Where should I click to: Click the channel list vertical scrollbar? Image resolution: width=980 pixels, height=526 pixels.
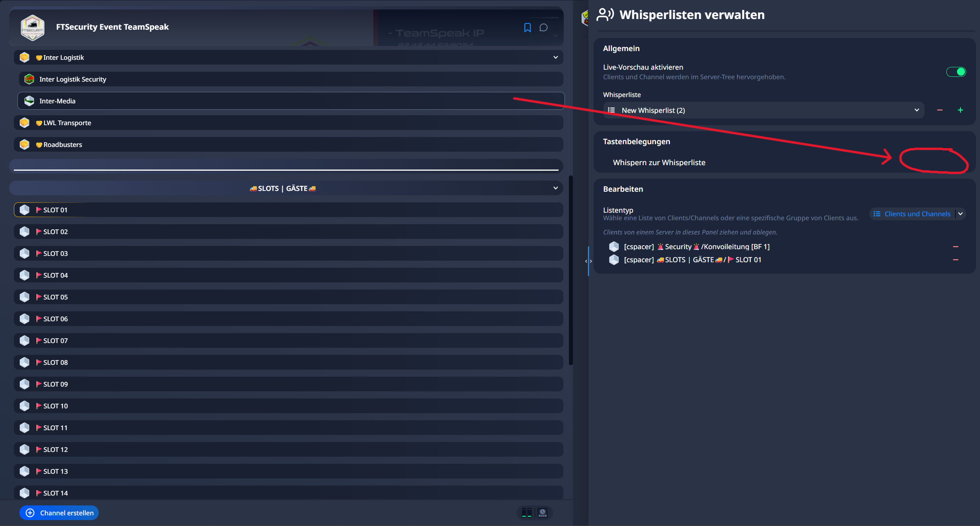(x=571, y=269)
